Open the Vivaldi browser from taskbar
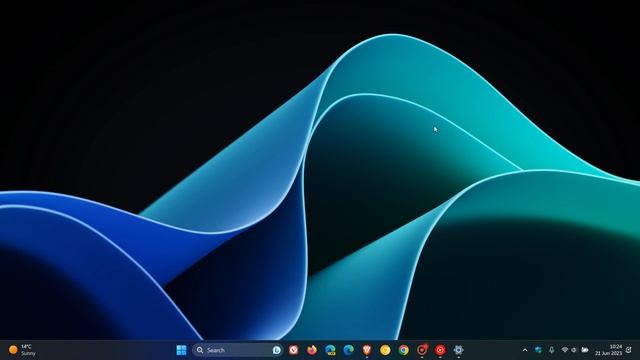Viewport: 640px width, 360px height. click(x=293, y=350)
